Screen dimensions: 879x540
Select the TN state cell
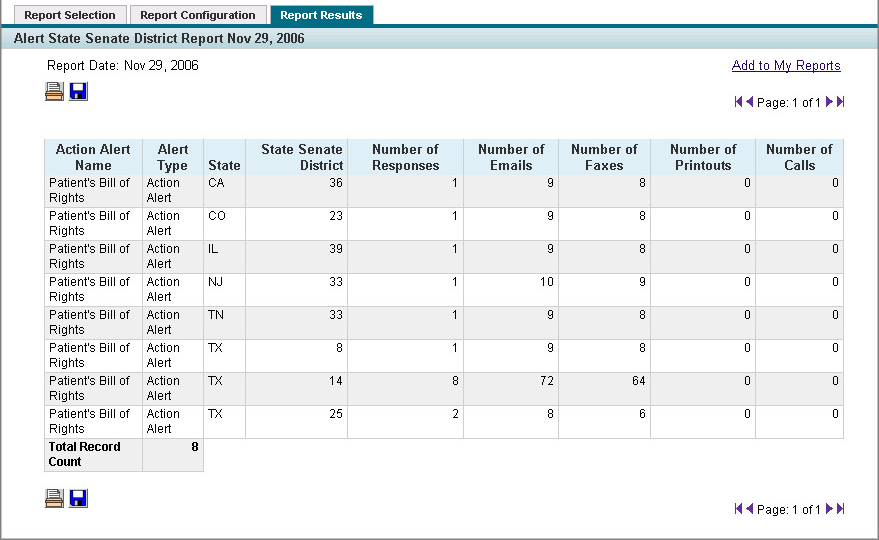[224, 323]
